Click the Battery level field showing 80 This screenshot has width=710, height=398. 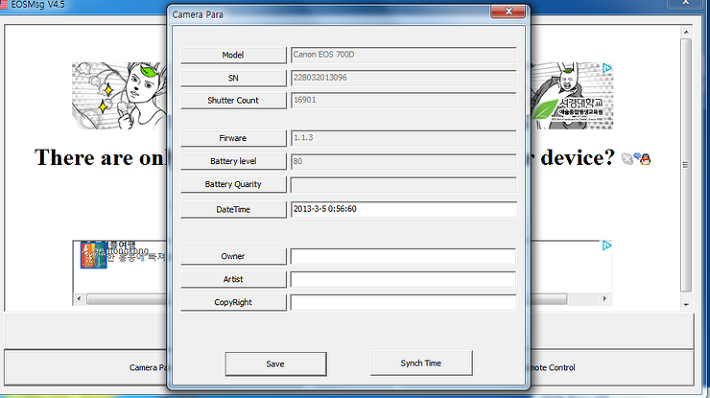pyautogui.click(x=403, y=161)
